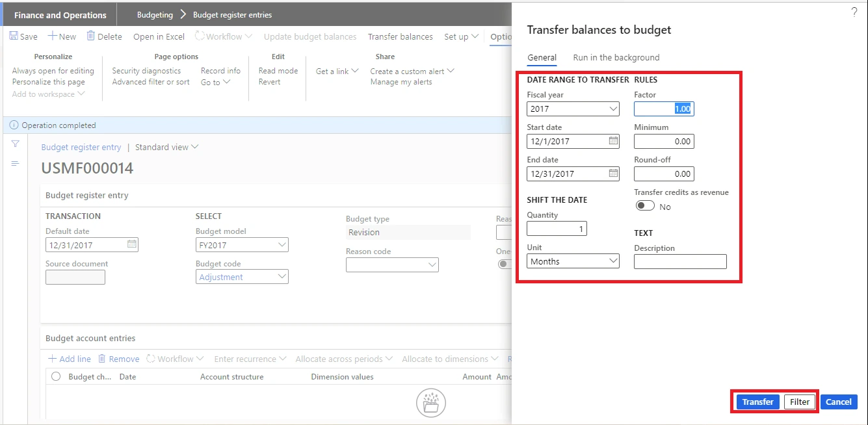Viewport: 868px width, 425px height.
Task: Click Manage my alerts
Action: pyautogui.click(x=401, y=82)
